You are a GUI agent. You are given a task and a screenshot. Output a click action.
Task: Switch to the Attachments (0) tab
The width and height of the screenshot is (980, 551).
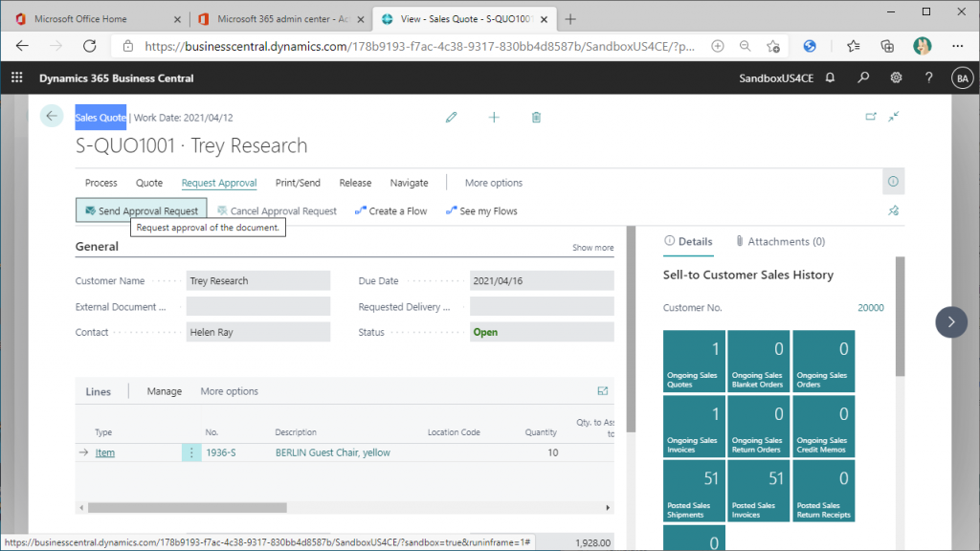[780, 241]
